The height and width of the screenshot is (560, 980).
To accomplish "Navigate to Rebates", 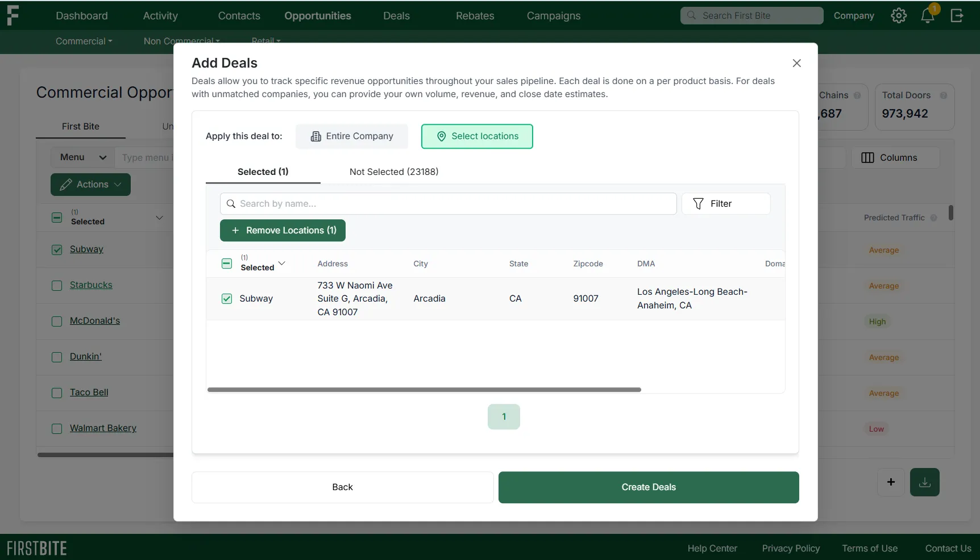I will click(x=475, y=16).
